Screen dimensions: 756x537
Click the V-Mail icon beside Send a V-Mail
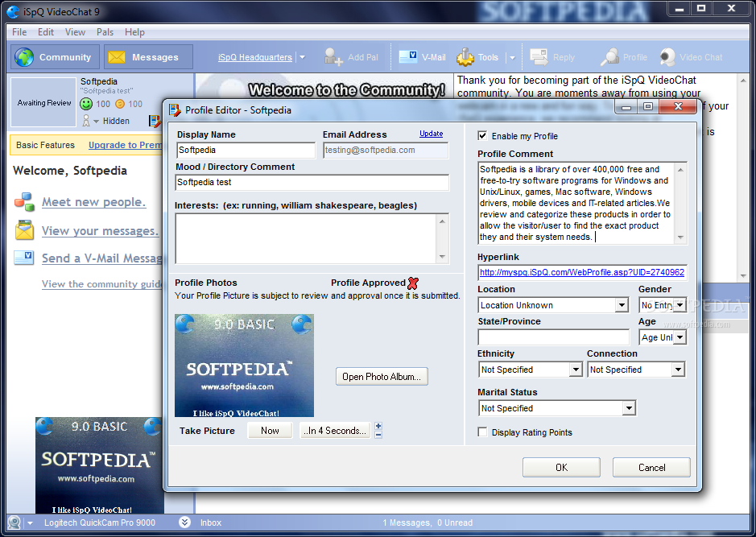[23, 258]
